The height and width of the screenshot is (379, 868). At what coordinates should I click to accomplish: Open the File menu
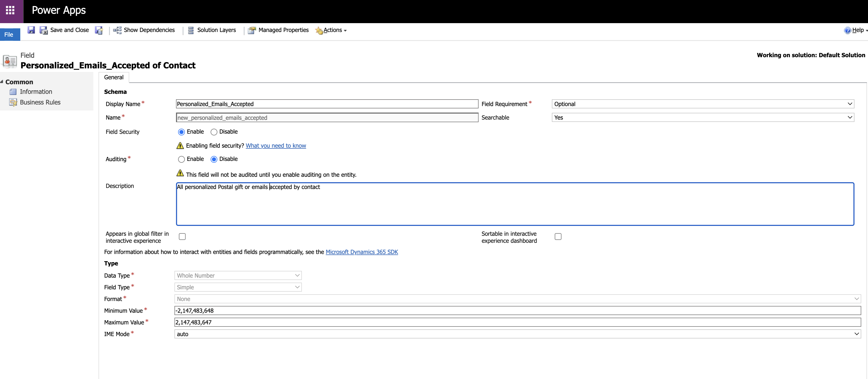9,35
